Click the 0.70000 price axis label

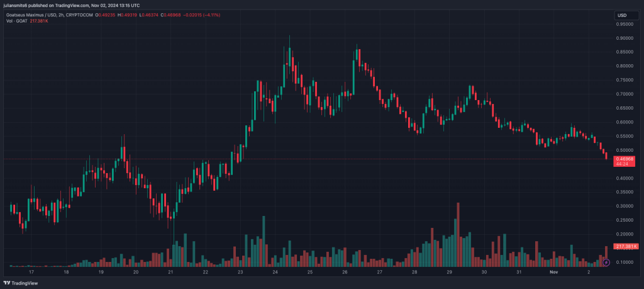coord(624,94)
